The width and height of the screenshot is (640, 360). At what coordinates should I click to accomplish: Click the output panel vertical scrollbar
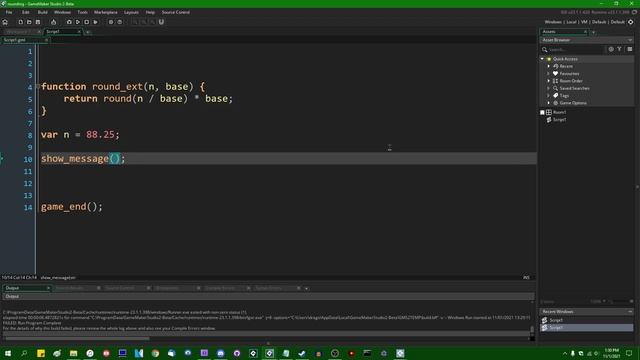point(532,329)
